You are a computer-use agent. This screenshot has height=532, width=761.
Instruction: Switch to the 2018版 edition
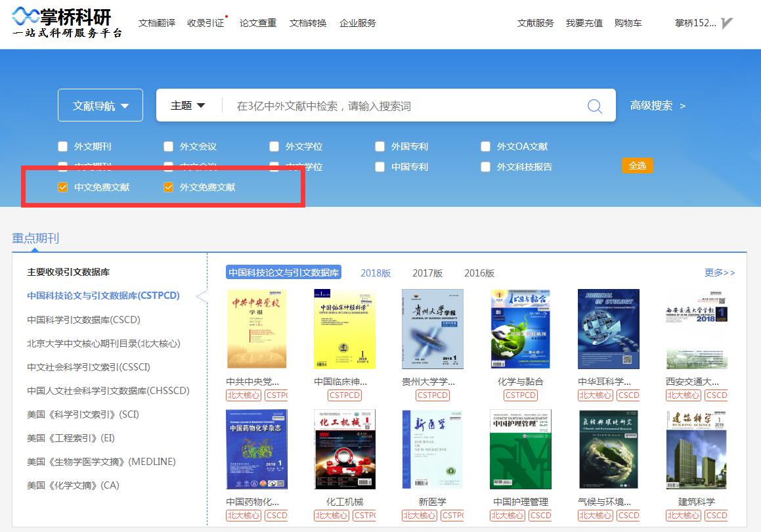point(376,273)
